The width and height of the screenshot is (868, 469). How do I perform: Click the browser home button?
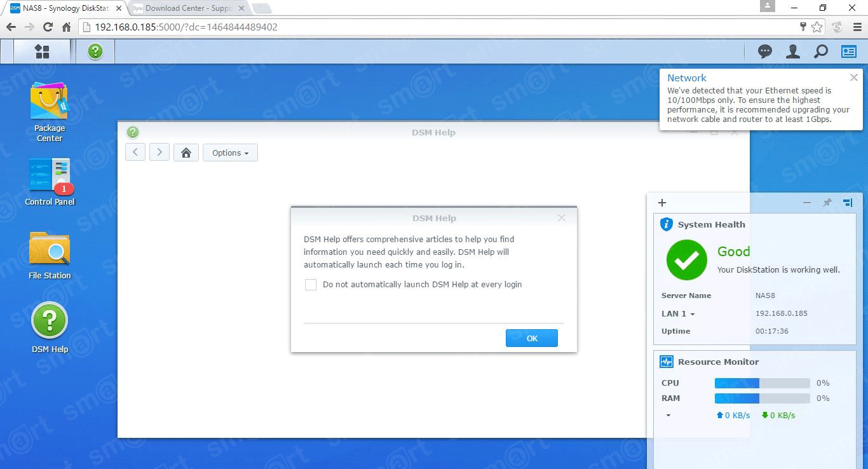(66, 27)
